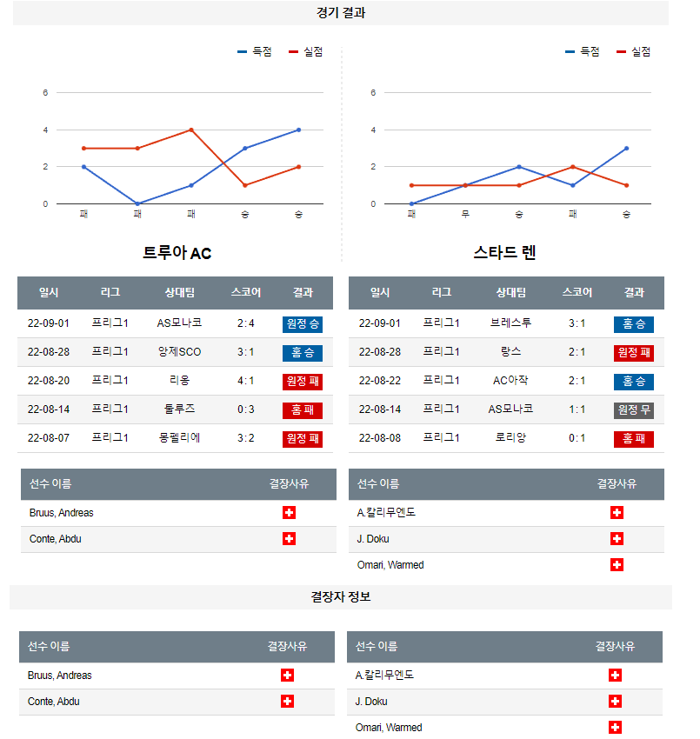The height and width of the screenshot is (739, 700).
Task: Click the 0:1 score cell
Action: point(577,438)
